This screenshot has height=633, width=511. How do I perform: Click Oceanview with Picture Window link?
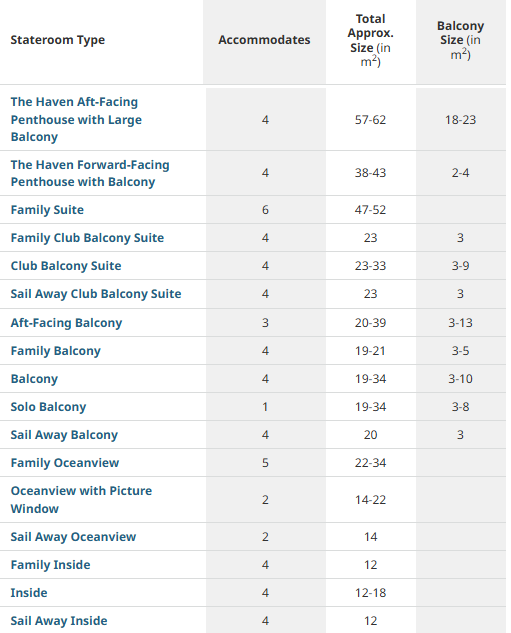[81, 499]
